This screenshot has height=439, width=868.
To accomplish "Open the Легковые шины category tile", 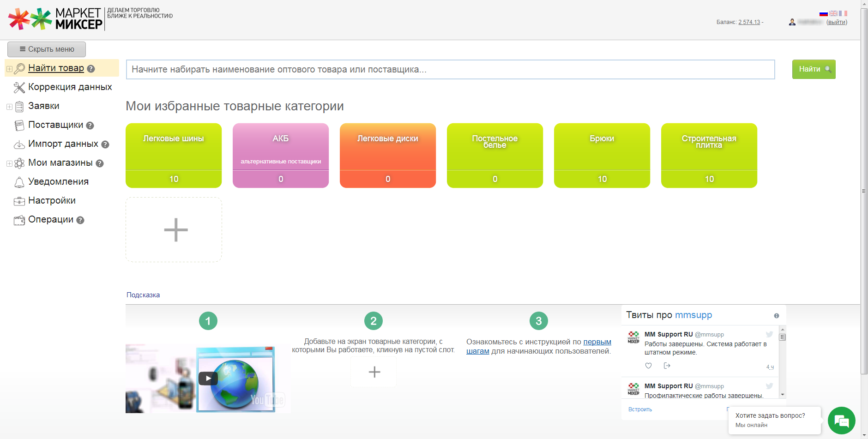I will (174, 156).
